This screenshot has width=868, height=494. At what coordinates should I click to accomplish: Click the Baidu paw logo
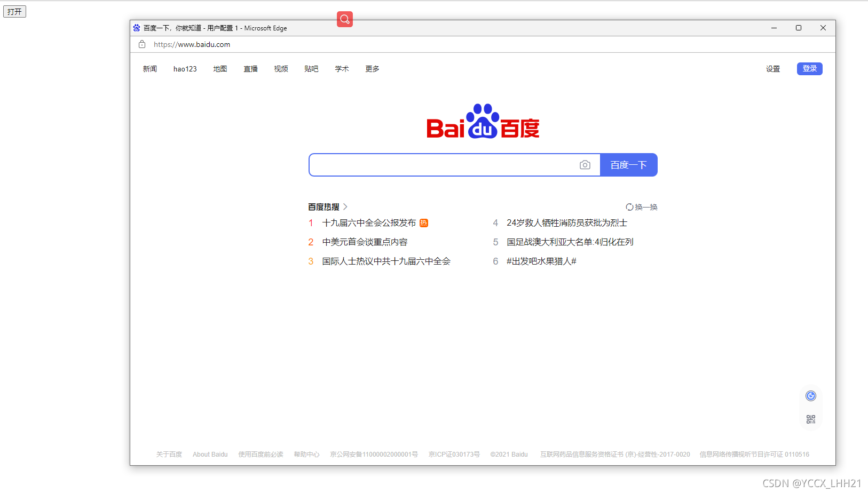pyautogui.click(x=483, y=122)
